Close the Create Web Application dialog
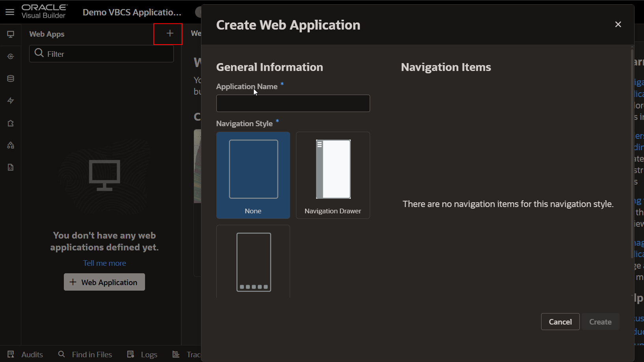This screenshot has width=644, height=362. [618, 24]
